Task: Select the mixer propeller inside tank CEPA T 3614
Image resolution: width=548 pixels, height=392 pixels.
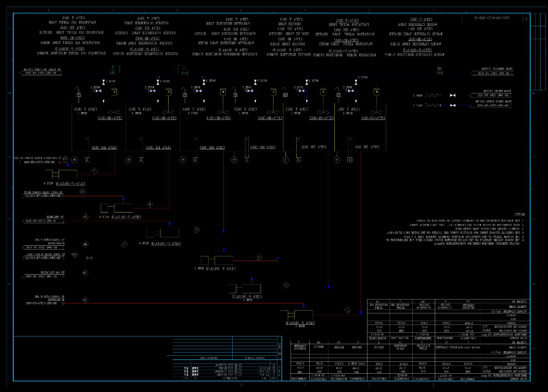Action: pyautogui.click(x=223, y=113)
